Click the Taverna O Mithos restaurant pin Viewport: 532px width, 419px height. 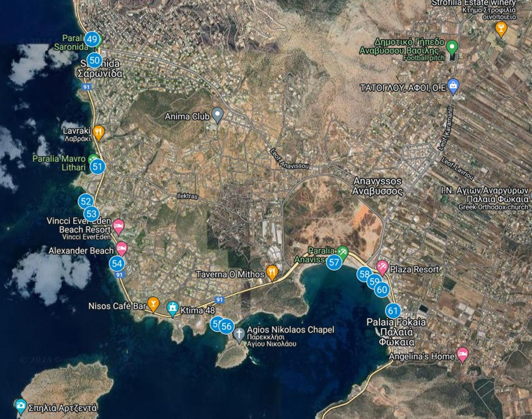(272, 273)
